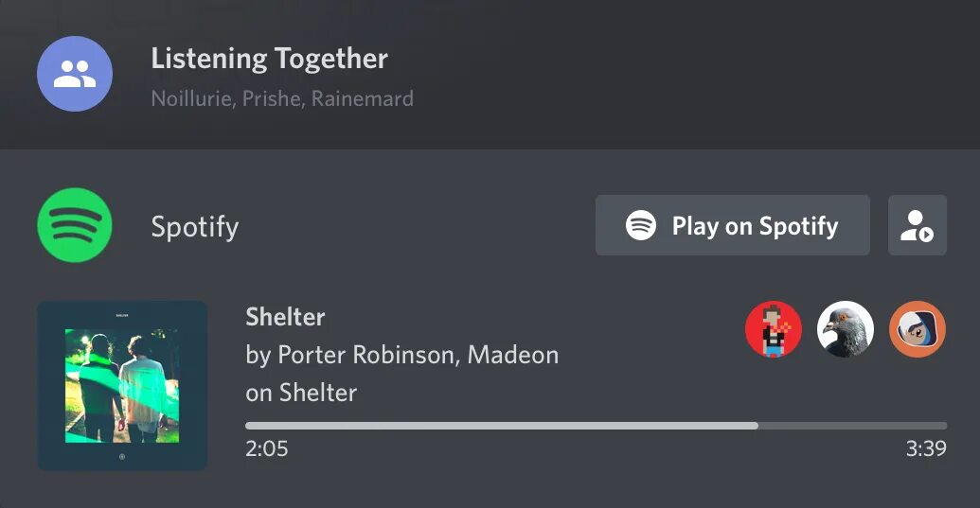The image size is (980, 508).
Task: Open the orange-bordered avatar
Action: [918, 329]
